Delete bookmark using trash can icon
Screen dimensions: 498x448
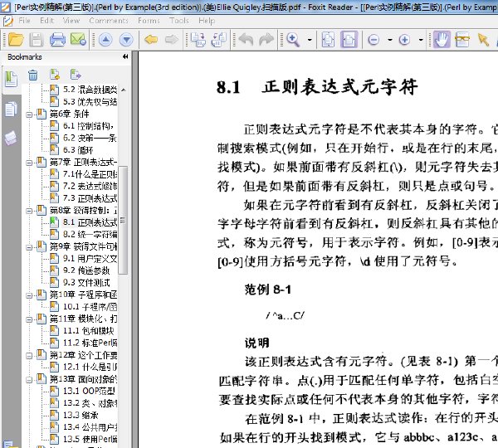pyautogui.click(x=33, y=75)
